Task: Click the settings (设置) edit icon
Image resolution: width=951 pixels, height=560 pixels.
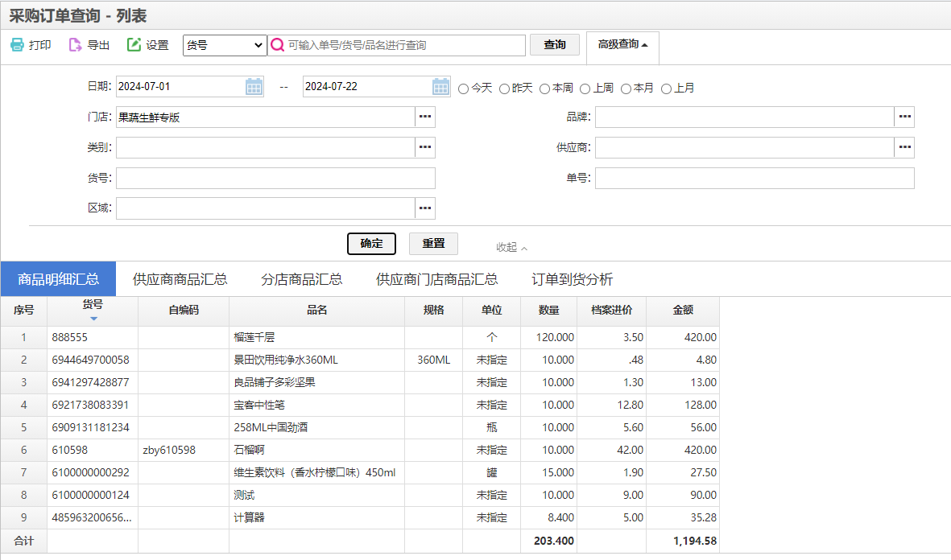Action: coord(134,45)
